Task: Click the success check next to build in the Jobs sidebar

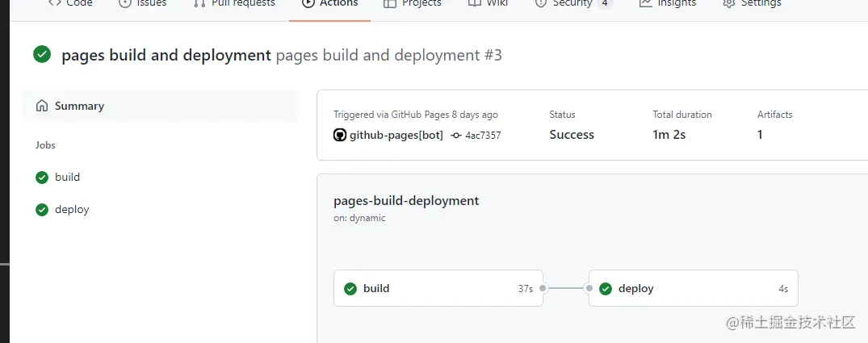Action: click(42, 178)
